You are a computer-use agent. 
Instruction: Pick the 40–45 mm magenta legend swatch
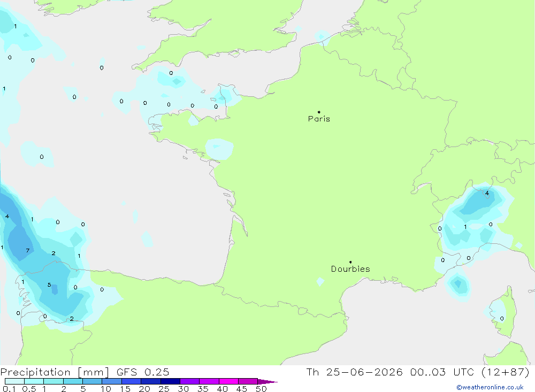228,381
